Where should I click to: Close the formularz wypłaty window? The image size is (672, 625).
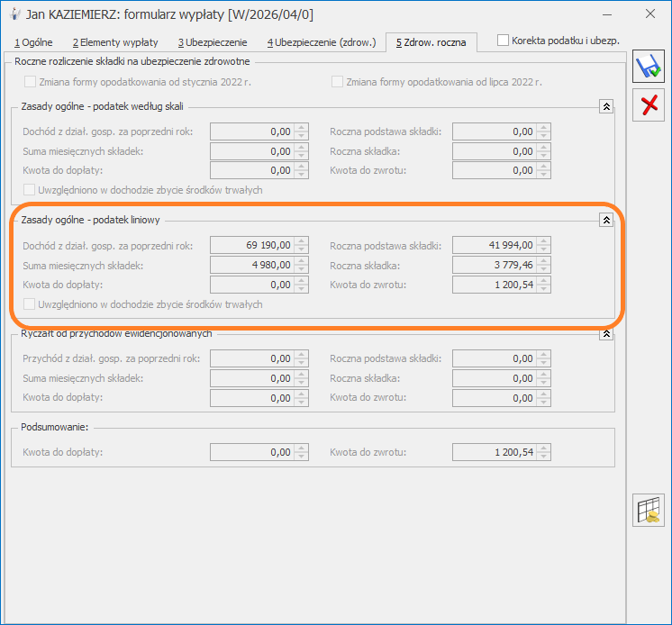coord(650,14)
